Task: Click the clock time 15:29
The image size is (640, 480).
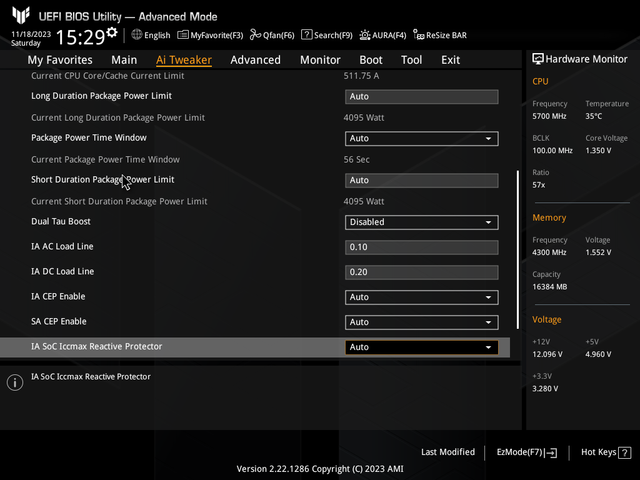Action: point(80,38)
